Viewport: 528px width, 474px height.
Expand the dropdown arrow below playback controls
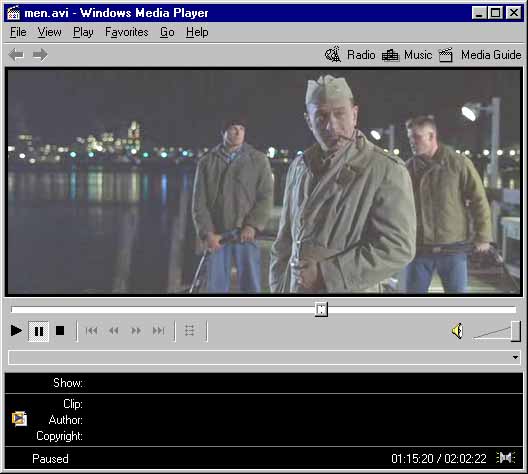tap(515, 357)
